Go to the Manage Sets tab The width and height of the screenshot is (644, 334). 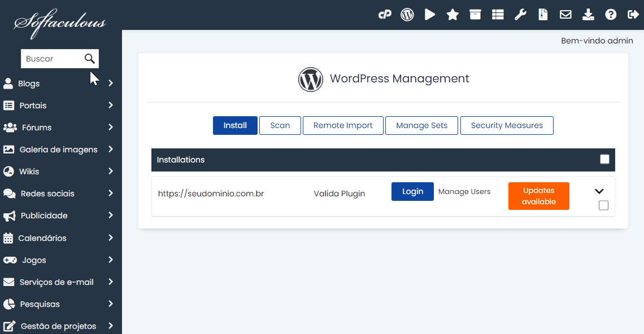click(x=421, y=126)
